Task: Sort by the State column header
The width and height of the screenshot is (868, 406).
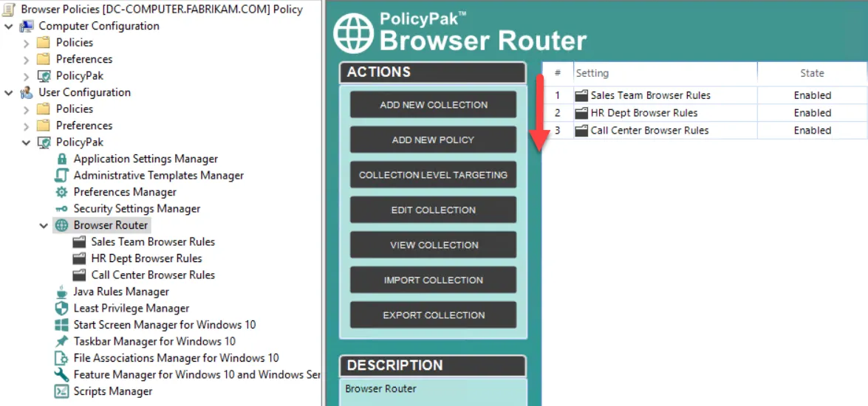Action: pyautogui.click(x=812, y=73)
